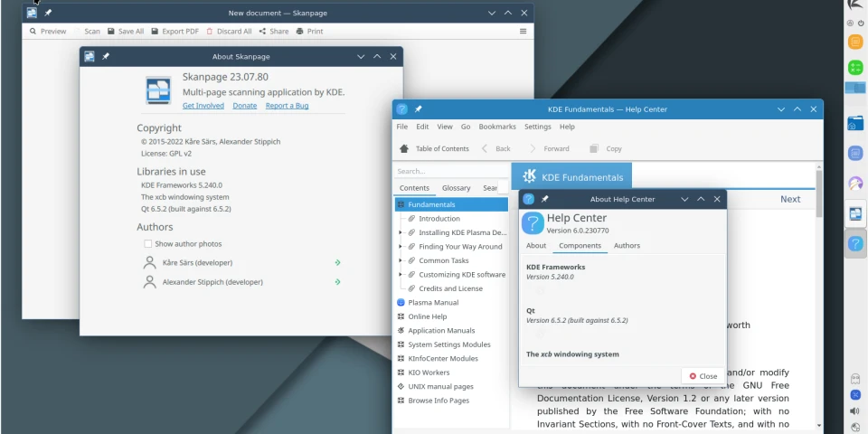Click the Preview magnifier icon in Skanpage

[33, 31]
